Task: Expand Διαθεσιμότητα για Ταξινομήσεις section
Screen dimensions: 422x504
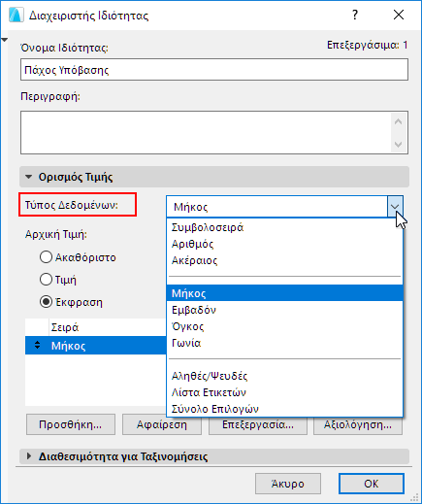Action: point(29,456)
